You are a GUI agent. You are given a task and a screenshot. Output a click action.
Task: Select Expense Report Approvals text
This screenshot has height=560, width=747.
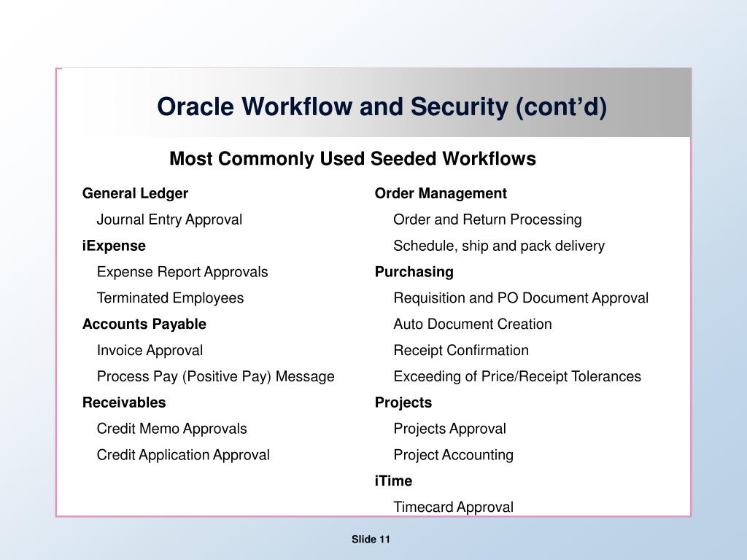coord(182,272)
